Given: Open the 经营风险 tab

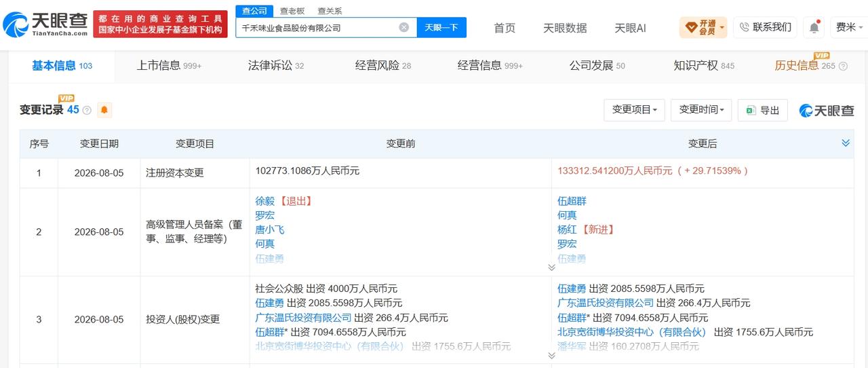Looking at the screenshot, I should 383,66.
